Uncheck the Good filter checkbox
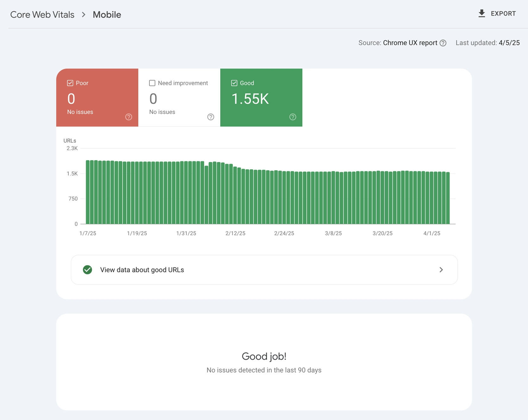The height and width of the screenshot is (420, 528). [234, 83]
